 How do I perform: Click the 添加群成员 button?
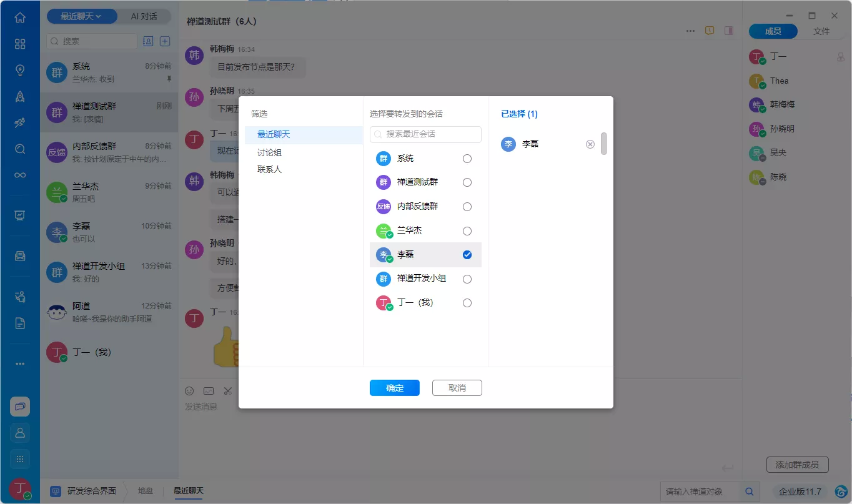click(797, 464)
